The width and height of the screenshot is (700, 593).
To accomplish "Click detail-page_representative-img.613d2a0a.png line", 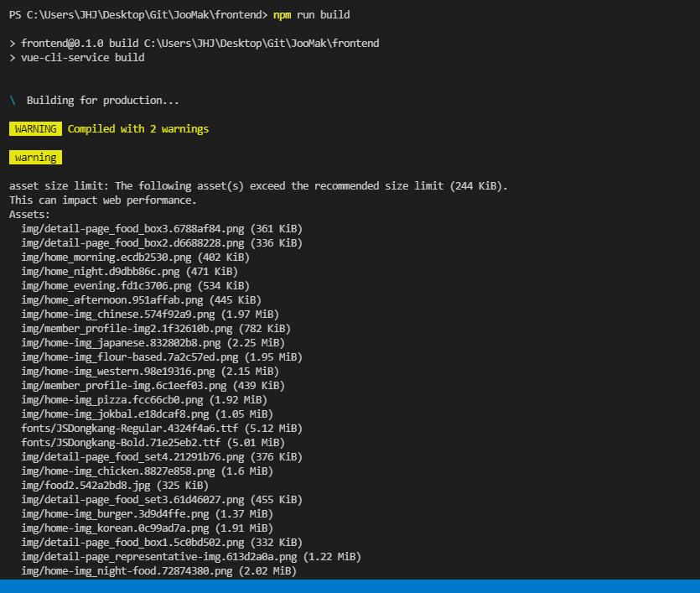I will click(191, 557).
